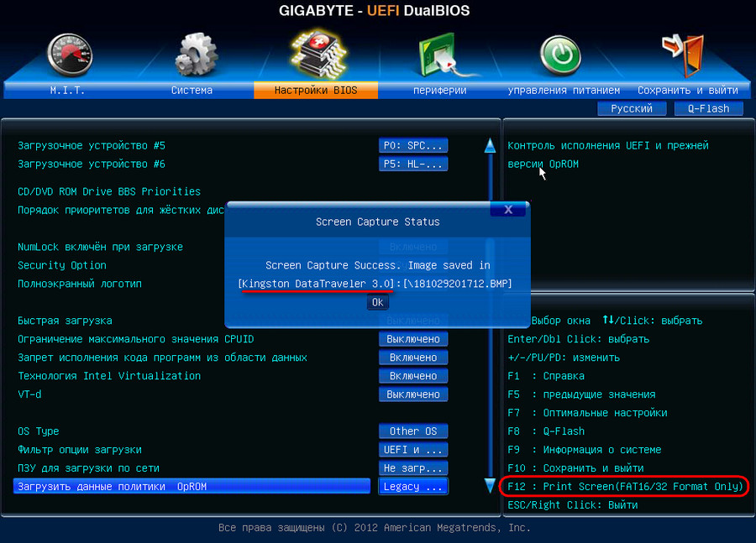Click Enter/Dbl Click: выбрать help line

578,339
